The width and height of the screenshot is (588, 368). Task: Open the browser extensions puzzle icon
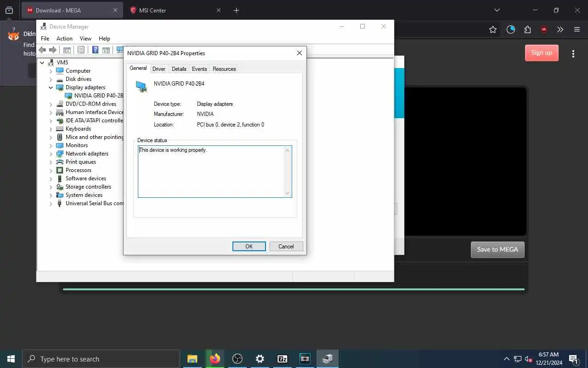coord(527,29)
